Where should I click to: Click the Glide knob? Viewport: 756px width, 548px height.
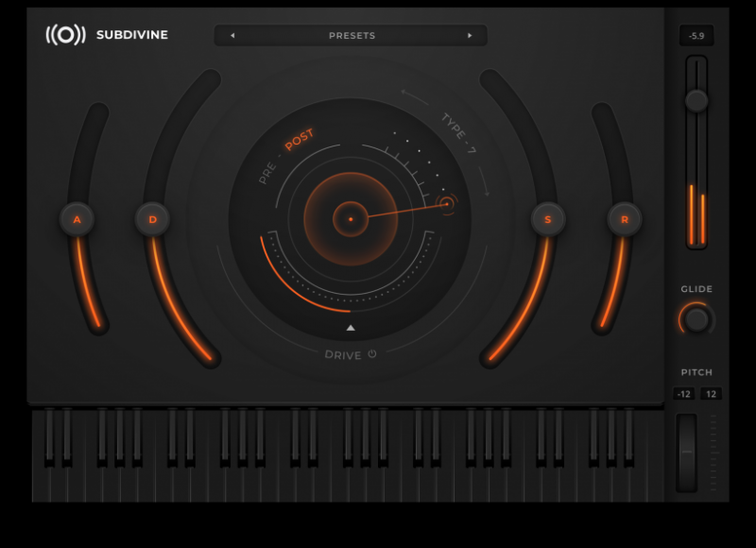click(x=696, y=319)
